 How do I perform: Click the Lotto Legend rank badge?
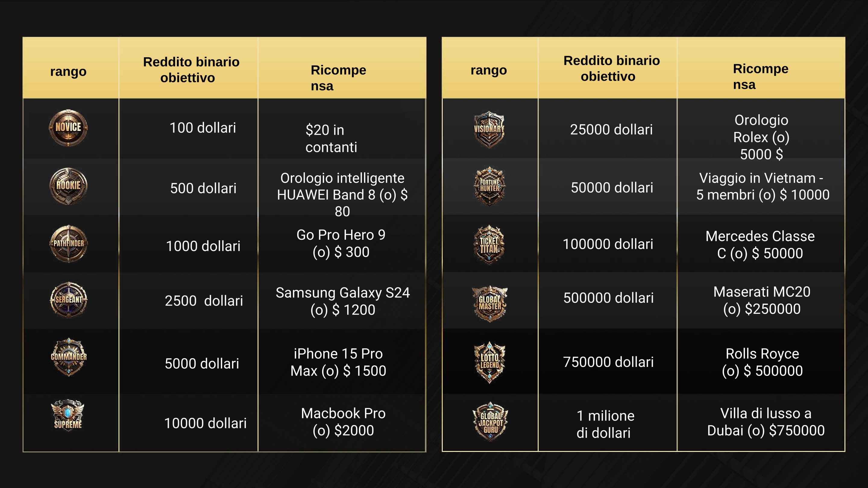489,362
